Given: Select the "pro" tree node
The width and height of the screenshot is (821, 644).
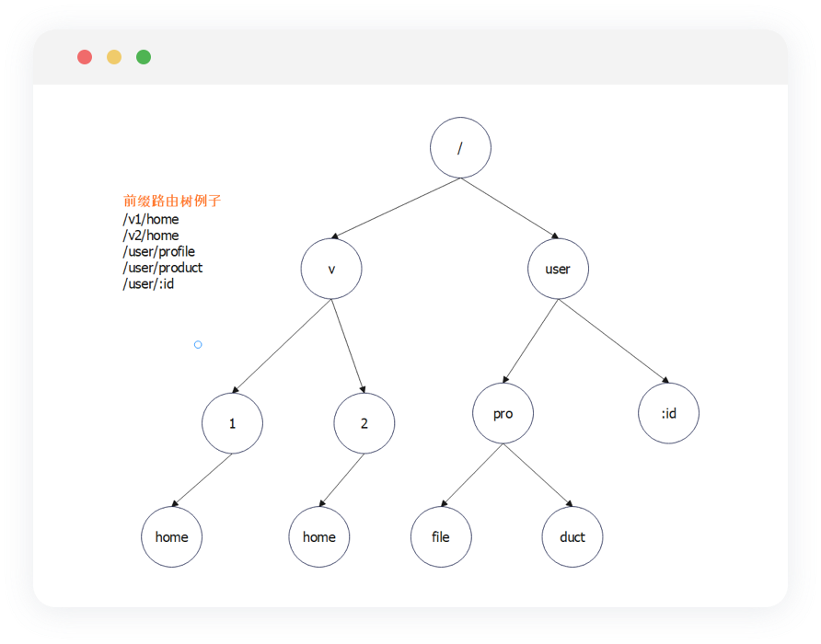Looking at the screenshot, I should click(503, 413).
